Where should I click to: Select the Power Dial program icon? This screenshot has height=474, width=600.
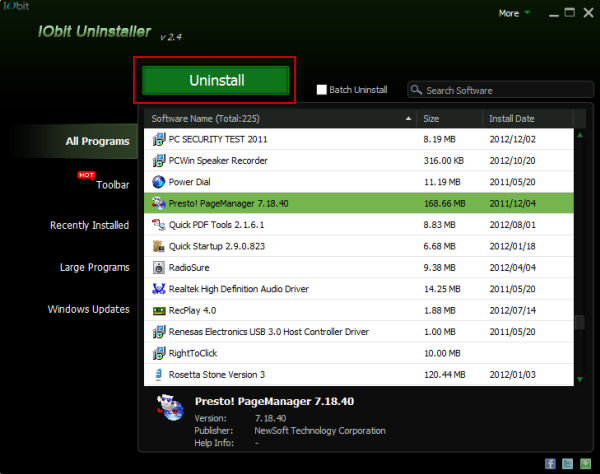(159, 182)
